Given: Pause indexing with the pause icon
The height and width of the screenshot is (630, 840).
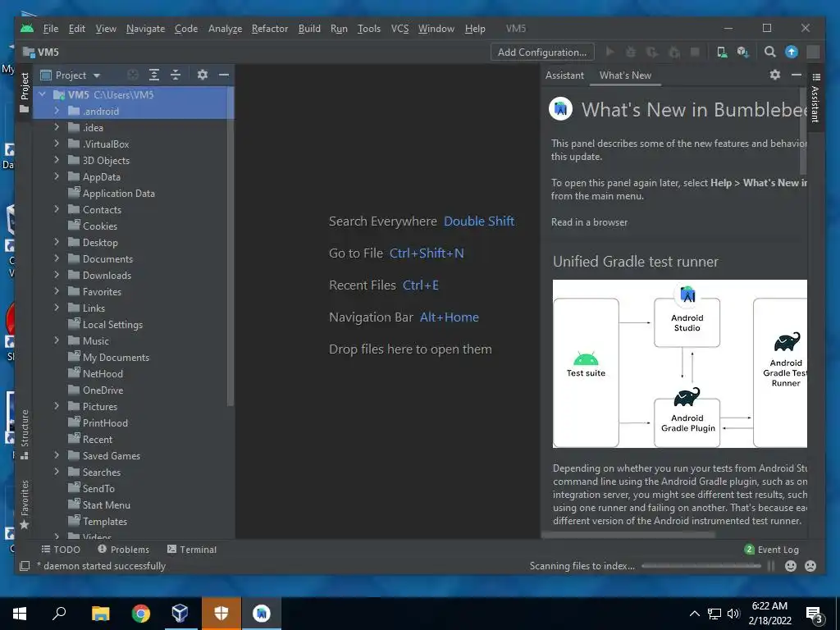Looking at the screenshot, I should pos(771,566).
